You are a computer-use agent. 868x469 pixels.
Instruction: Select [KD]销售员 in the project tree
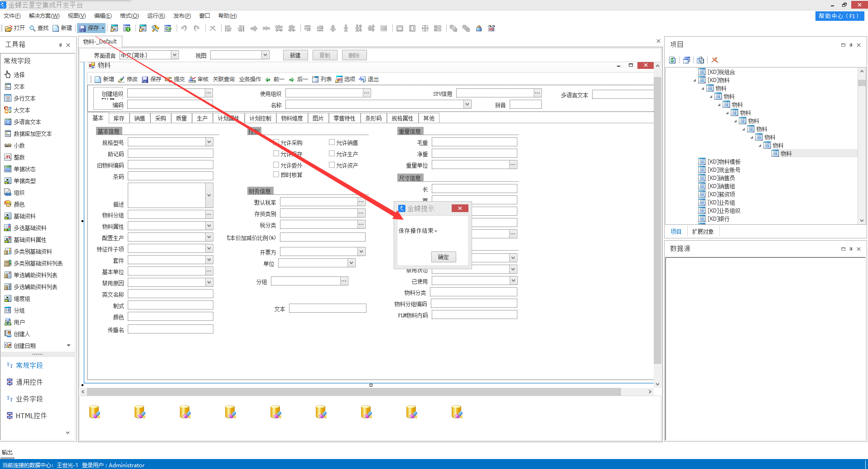pyautogui.click(x=721, y=178)
